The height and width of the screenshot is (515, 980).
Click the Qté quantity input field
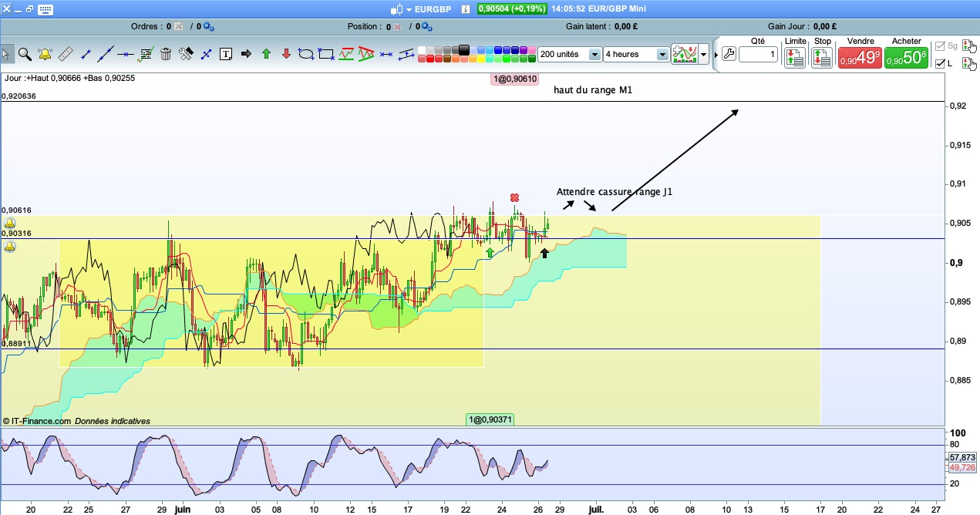[x=758, y=55]
